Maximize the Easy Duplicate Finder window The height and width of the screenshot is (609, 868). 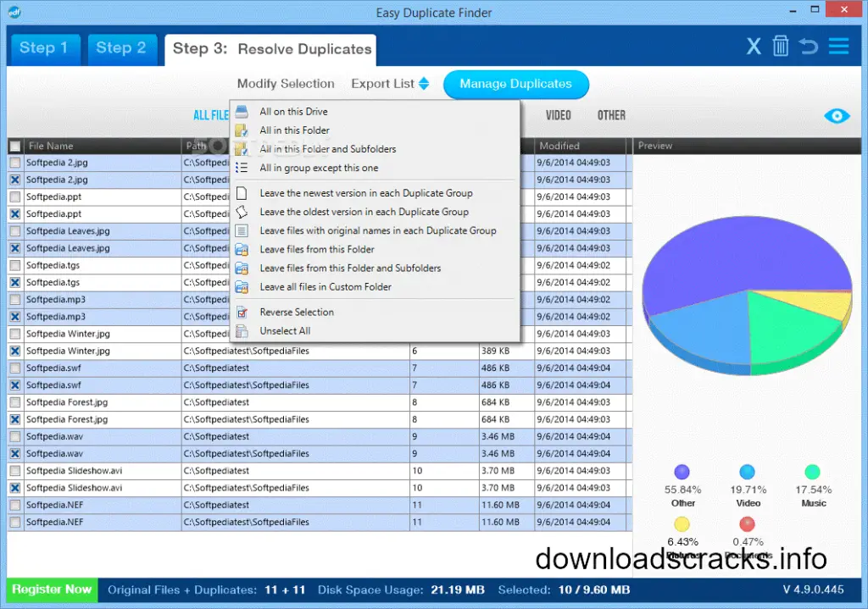click(815, 9)
